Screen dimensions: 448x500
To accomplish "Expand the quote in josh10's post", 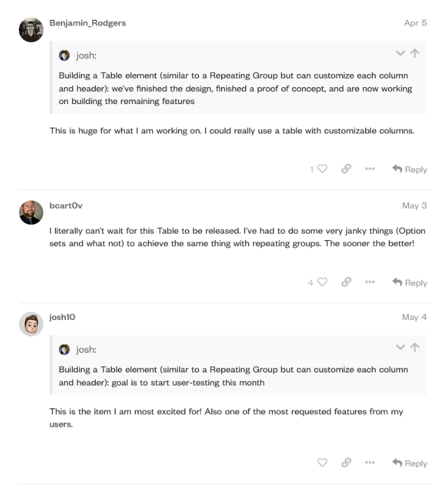I will [x=400, y=348].
